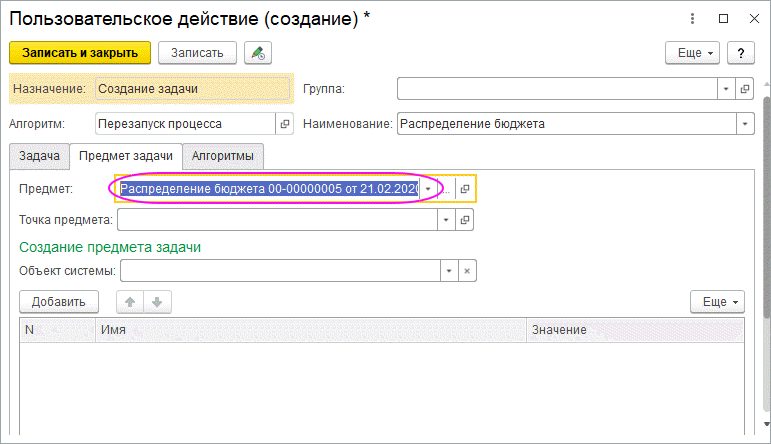Viewport: 771px width, 444px height.
Task: Click the Алгоритм input field
Action: pyautogui.click(x=184, y=124)
